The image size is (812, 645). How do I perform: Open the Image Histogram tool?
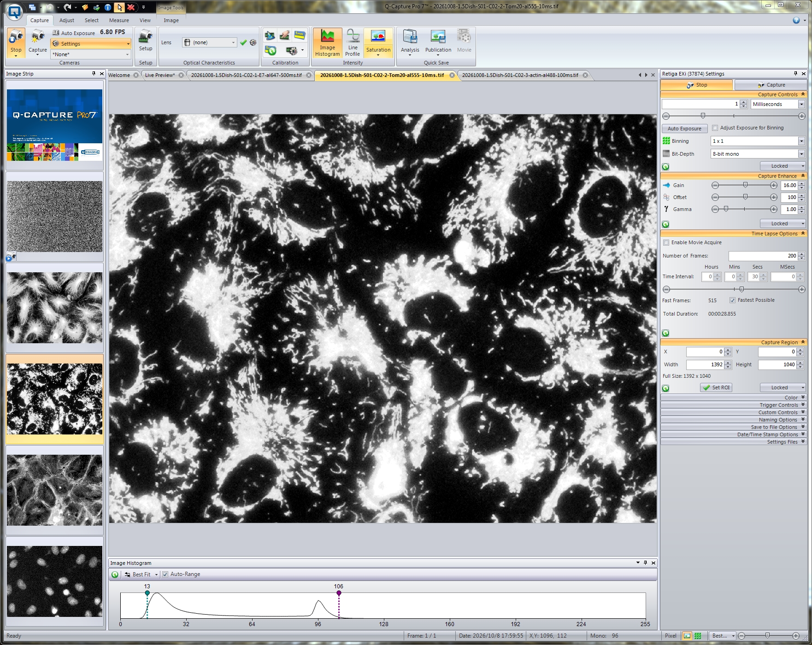click(327, 43)
